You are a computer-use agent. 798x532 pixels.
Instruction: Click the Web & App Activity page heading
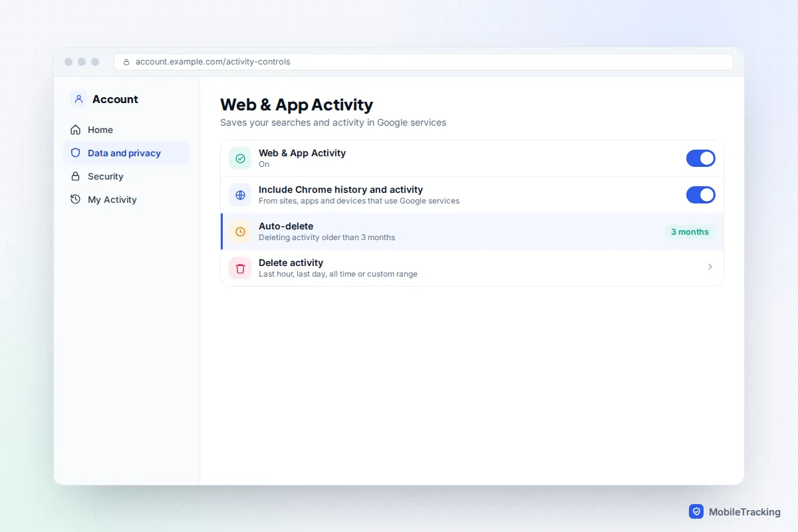coord(297,104)
